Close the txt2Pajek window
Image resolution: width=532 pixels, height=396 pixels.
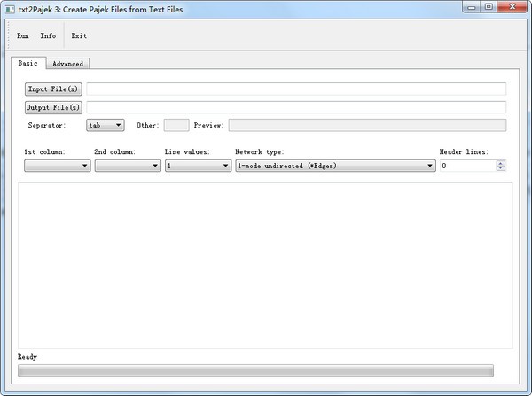[x=512, y=7]
